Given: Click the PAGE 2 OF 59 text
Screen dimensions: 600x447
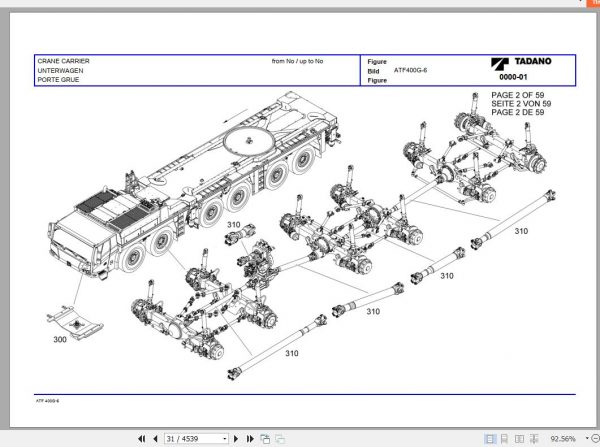Looking at the screenshot, I should (x=517, y=95).
